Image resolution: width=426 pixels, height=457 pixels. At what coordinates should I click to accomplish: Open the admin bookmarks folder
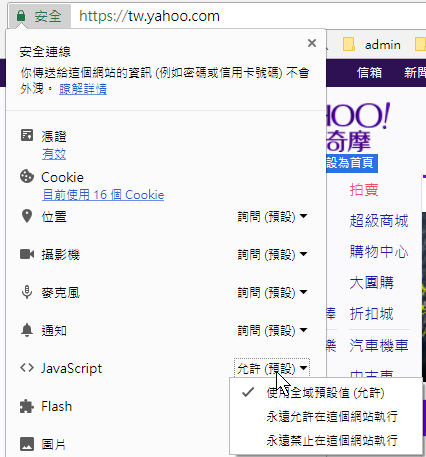click(x=372, y=44)
